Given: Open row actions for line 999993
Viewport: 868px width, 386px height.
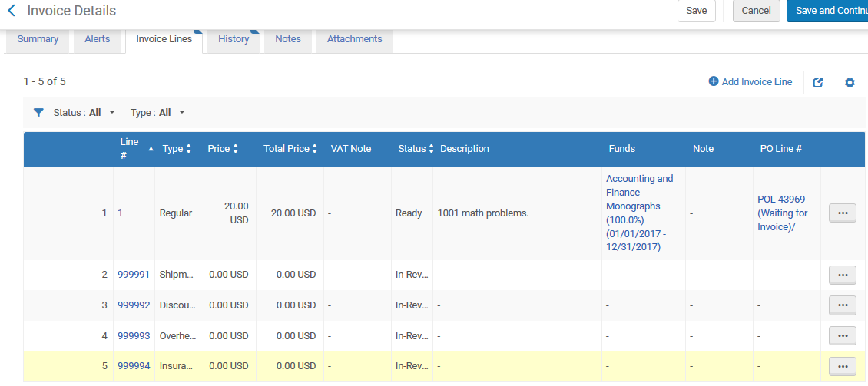Looking at the screenshot, I should 843,335.
